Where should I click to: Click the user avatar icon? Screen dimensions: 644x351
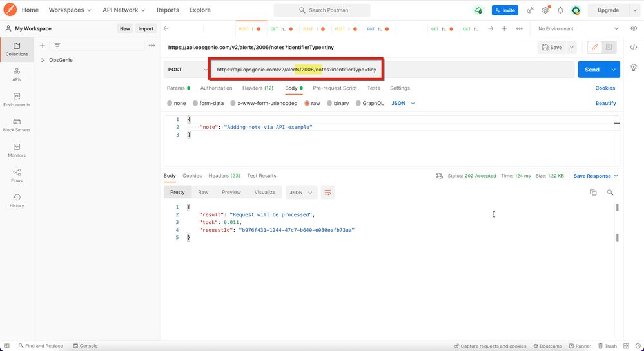(576, 10)
